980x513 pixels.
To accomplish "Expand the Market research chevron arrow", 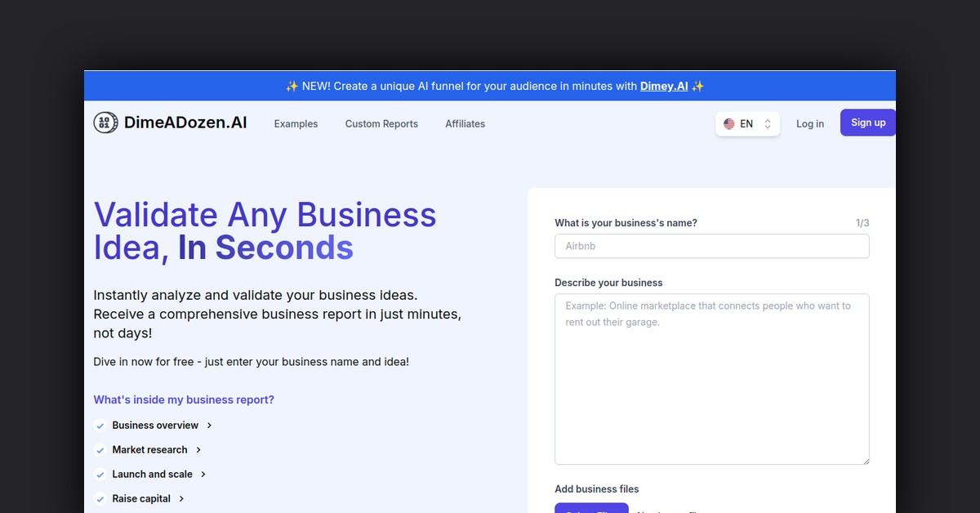I will click(198, 450).
